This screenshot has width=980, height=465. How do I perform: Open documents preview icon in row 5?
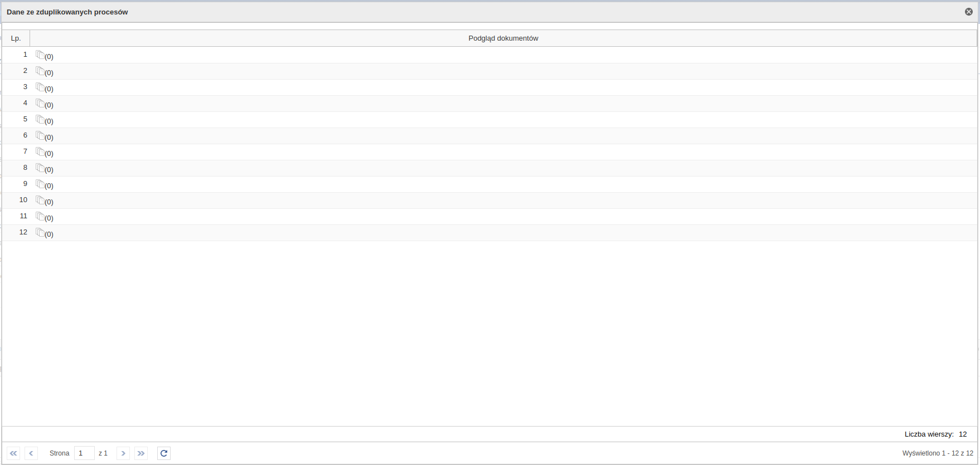point(40,119)
